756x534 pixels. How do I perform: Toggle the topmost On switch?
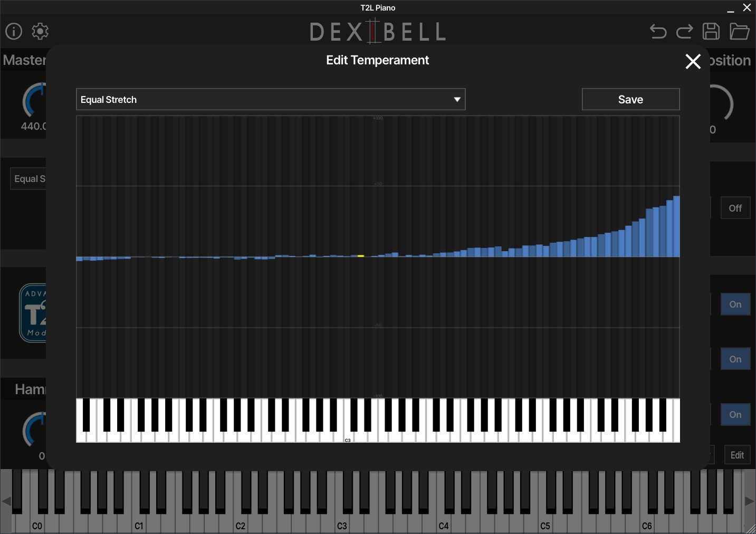coord(735,304)
